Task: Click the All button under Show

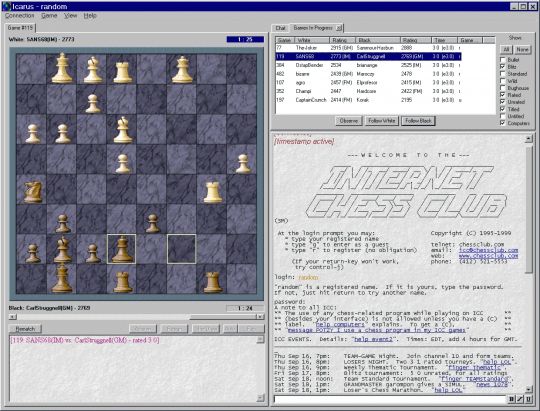Action: pyautogui.click(x=506, y=50)
